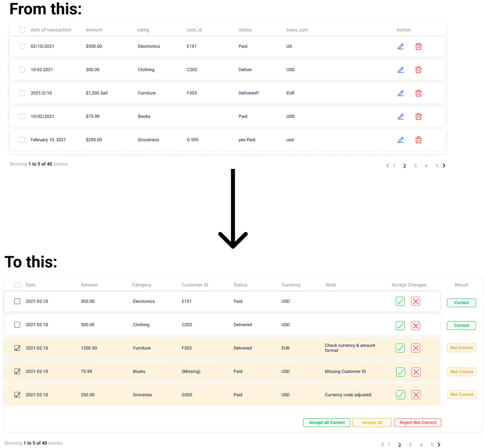Check the 2021-02-10 Electronics row checkbox
Screen dimensions: 484x448
tap(17, 301)
